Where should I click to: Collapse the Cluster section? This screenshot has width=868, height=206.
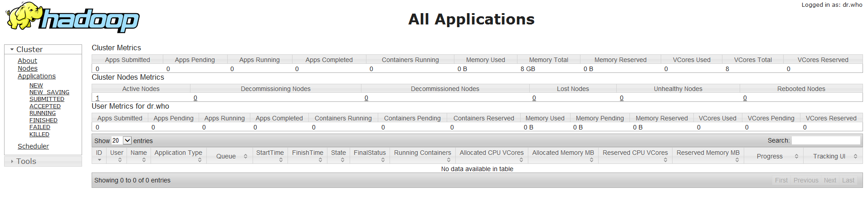point(12,49)
